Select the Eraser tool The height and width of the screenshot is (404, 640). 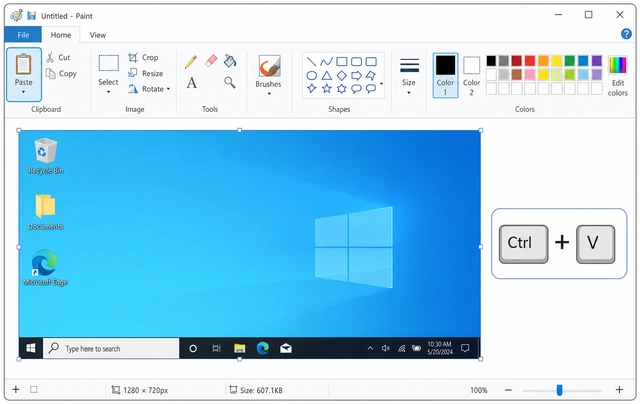click(x=211, y=61)
